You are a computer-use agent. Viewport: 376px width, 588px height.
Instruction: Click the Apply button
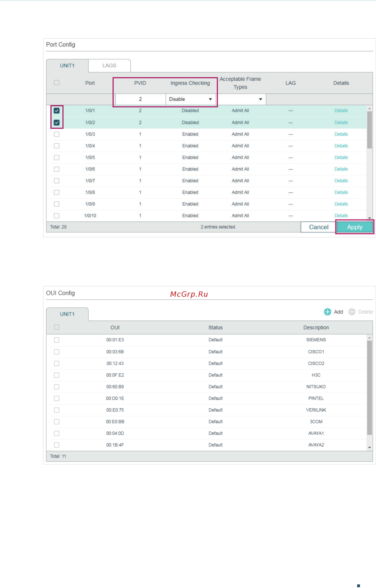coord(355,227)
